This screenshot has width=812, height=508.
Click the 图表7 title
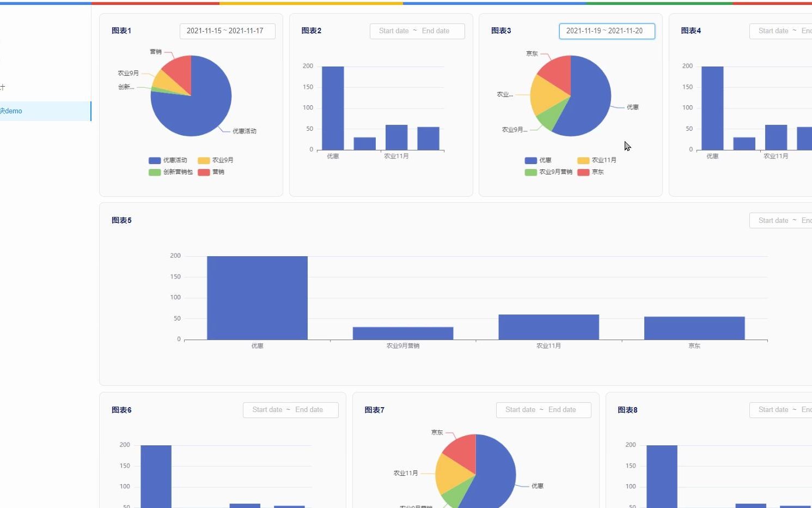pyautogui.click(x=375, y=410)
